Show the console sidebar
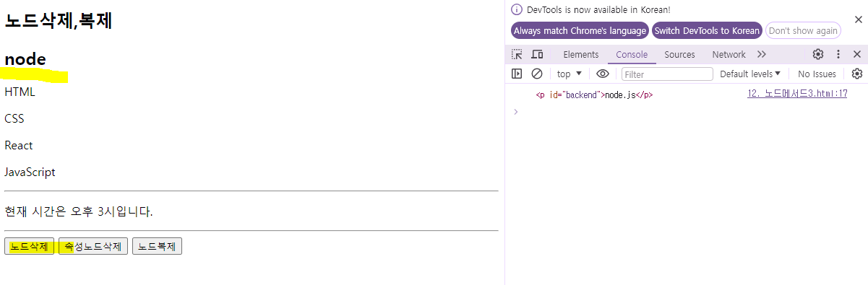 coord(517,74)
